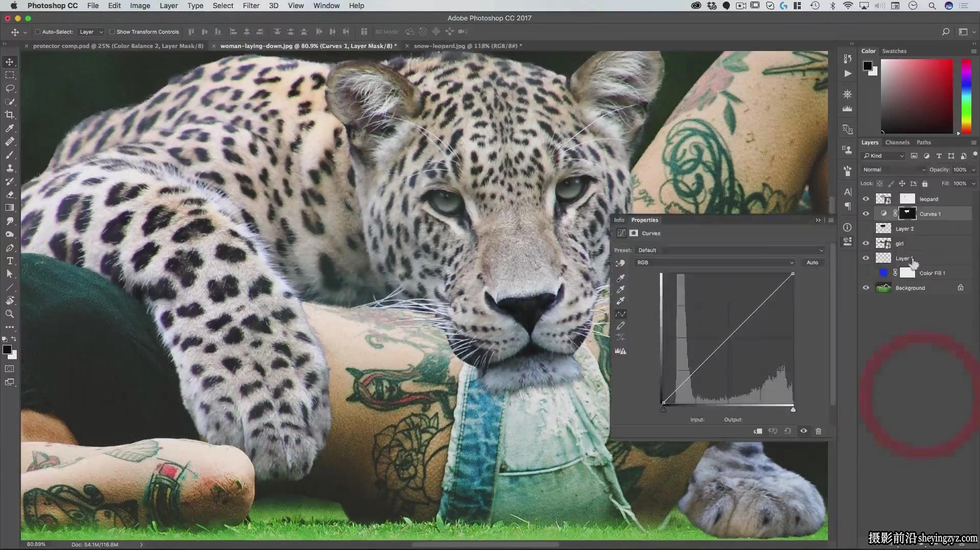This screenshot has width=980, height=550.
Task: Select the Rectangular Marquee tool
Action: pos(10,75)
